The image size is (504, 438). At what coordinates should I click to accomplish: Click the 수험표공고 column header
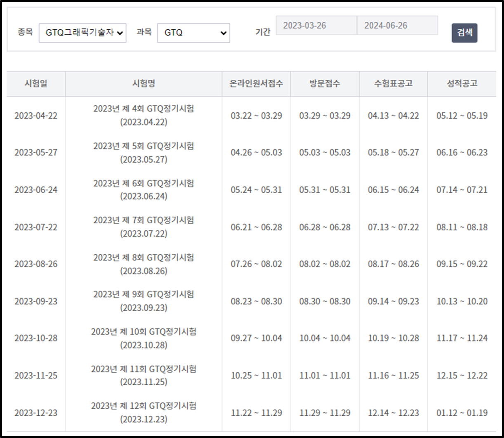pyautogui.click(x=393, y=83)
